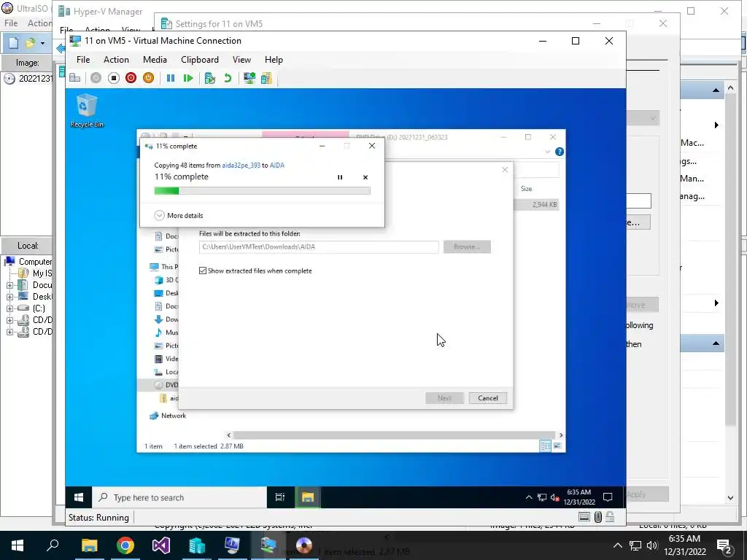Image resolution: width=747 pixels, height=560 pixels.
Task: Click the guest Start button
Action: click(x=79, y=497)
